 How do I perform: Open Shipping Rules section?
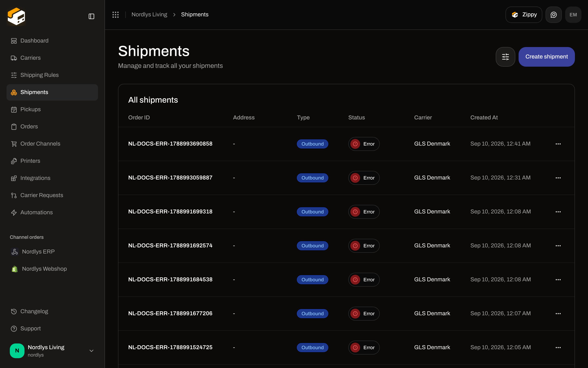pyautogui.click(x=52, y=75)
